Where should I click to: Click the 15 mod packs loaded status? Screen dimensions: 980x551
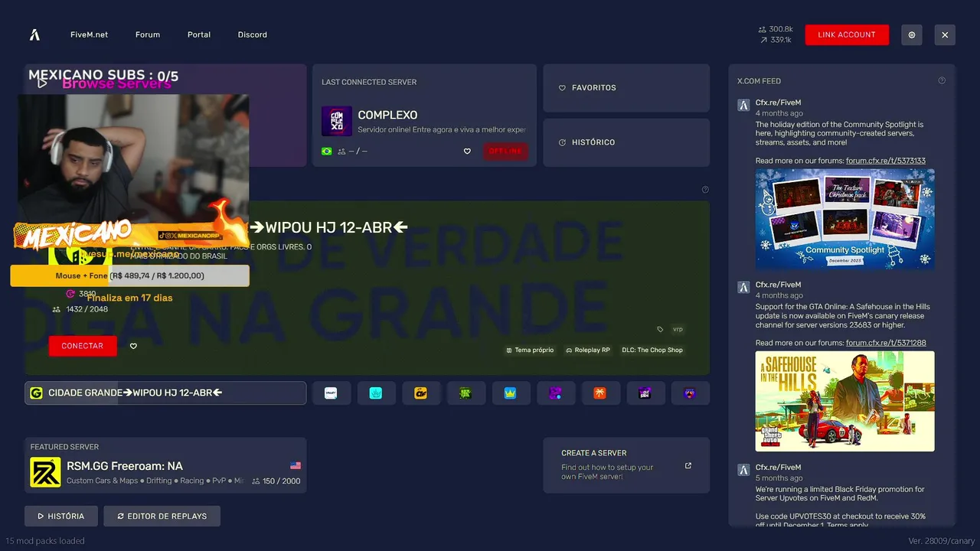point(45,540)
